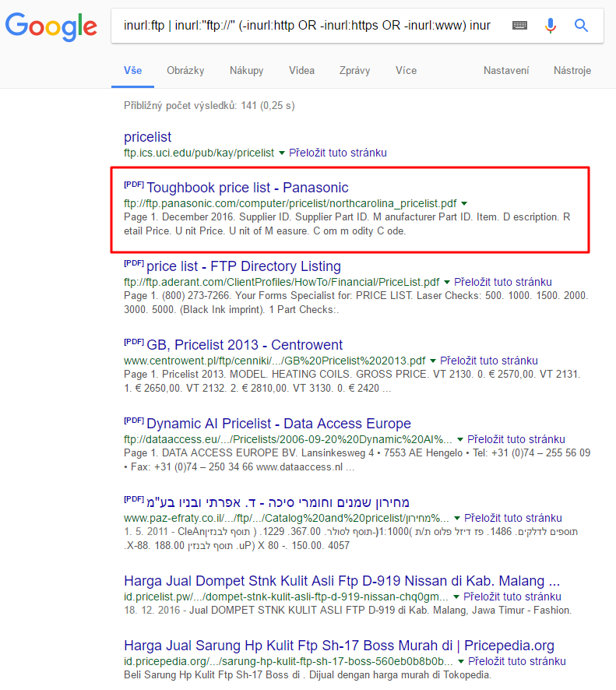Open Toughbook price list - Panasonic result

point(248,188)
